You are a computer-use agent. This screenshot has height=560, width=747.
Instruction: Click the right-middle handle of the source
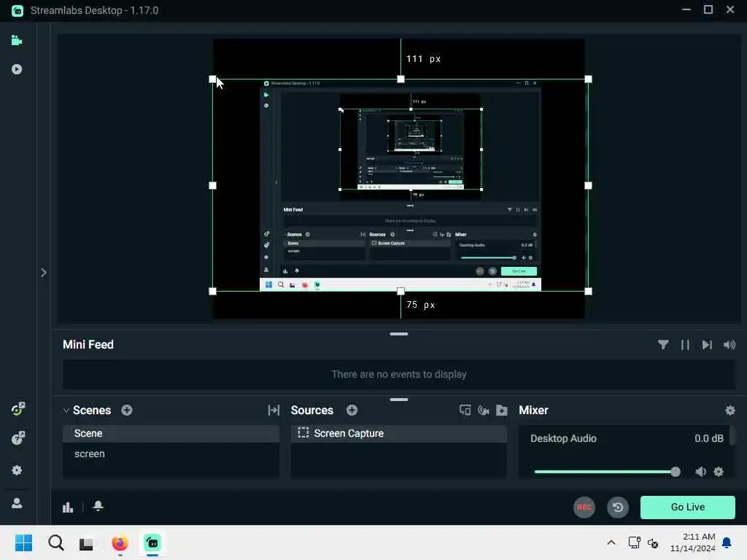click(x=589, y=185)
